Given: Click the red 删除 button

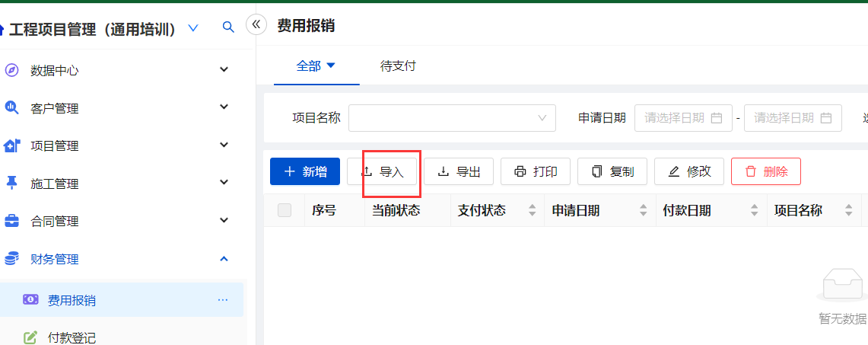Looking at the screenshot, I should click(766, 171).
